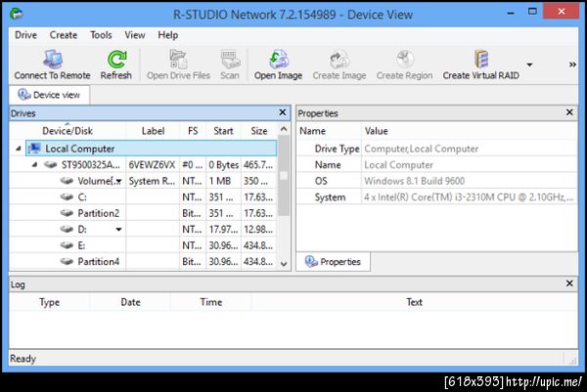
Task: Click the drive icon beside D:
Action: 67,229
